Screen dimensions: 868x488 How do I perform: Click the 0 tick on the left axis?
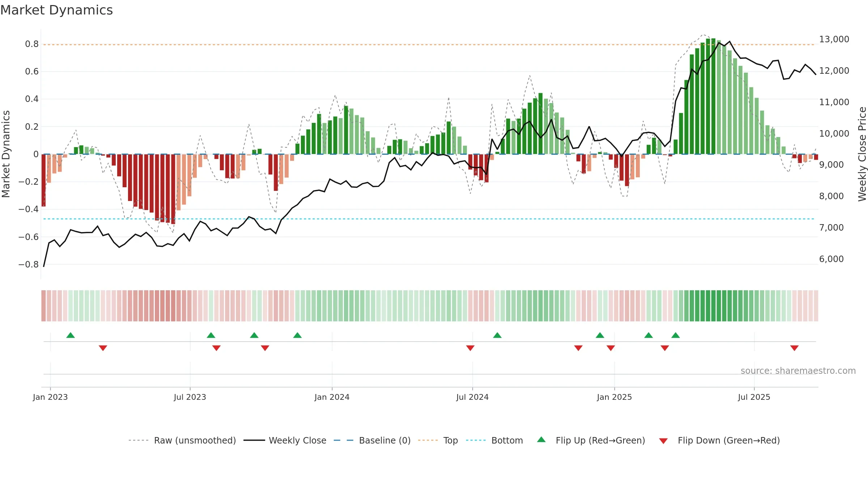point(36,154)
